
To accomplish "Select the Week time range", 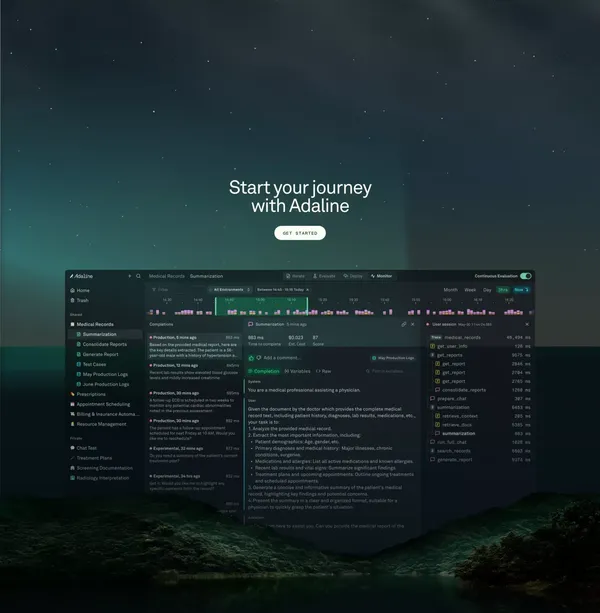I will [470, 290].
